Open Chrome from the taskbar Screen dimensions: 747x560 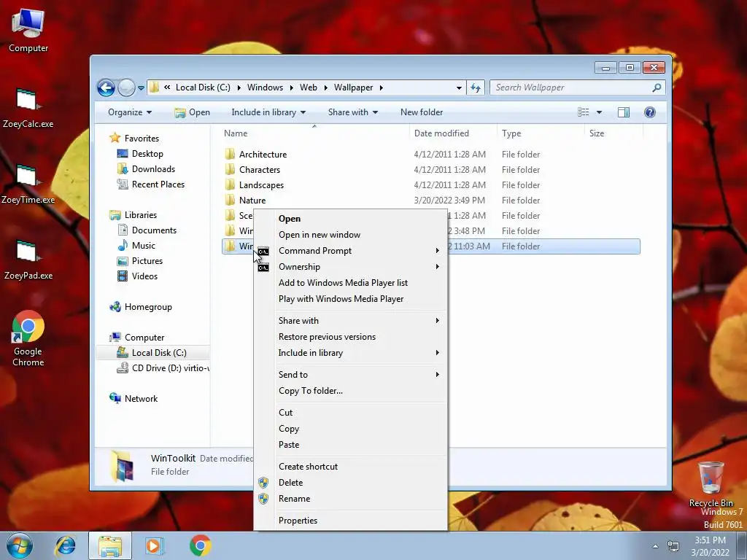pyautogui.click(x=200, y=545)
